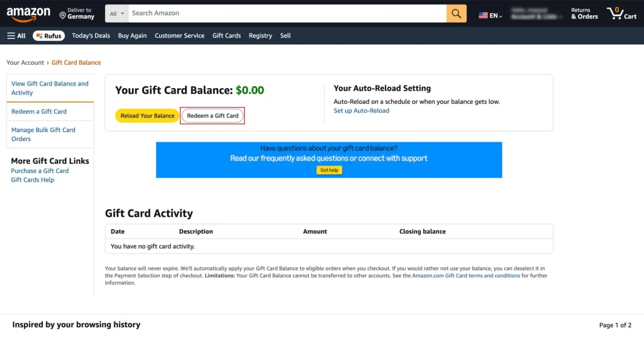Click Inspired by your browsing history heading
Screen dimensions: 644x339
pyautogui.click(x=76, y=325)
